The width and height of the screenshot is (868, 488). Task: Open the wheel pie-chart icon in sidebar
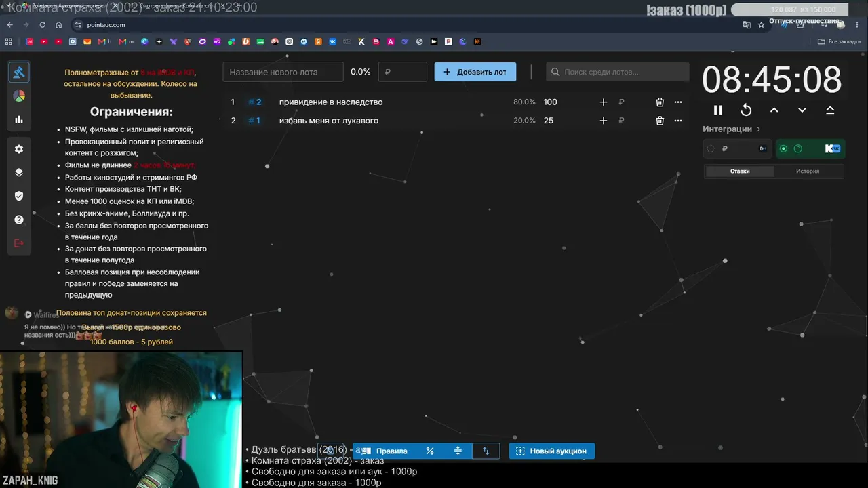[x=19, y=96]
